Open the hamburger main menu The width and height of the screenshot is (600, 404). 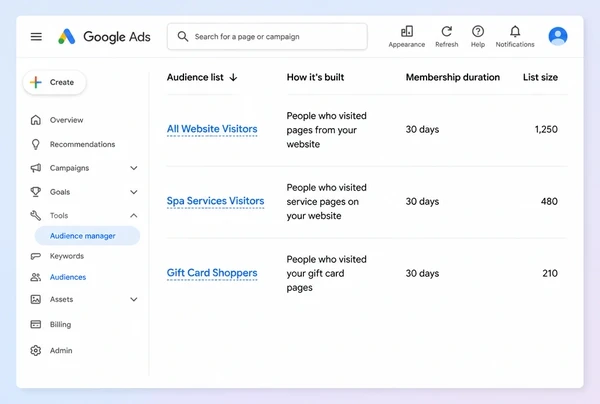[x=36, y=37]
